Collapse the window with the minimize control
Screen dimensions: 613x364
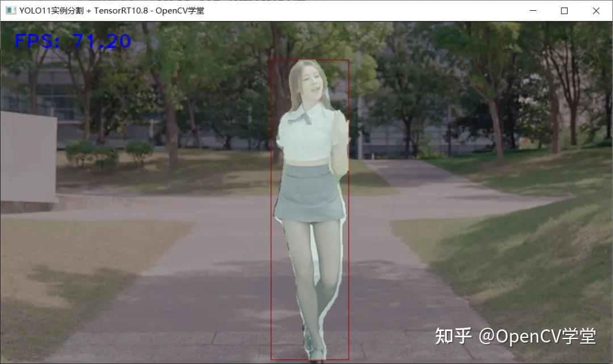tap(532, 11)
